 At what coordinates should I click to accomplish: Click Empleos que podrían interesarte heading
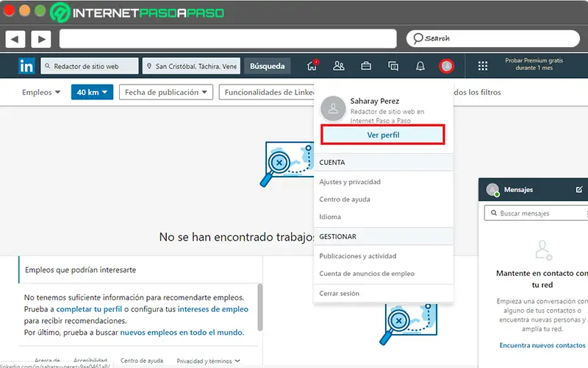(81, 270)
